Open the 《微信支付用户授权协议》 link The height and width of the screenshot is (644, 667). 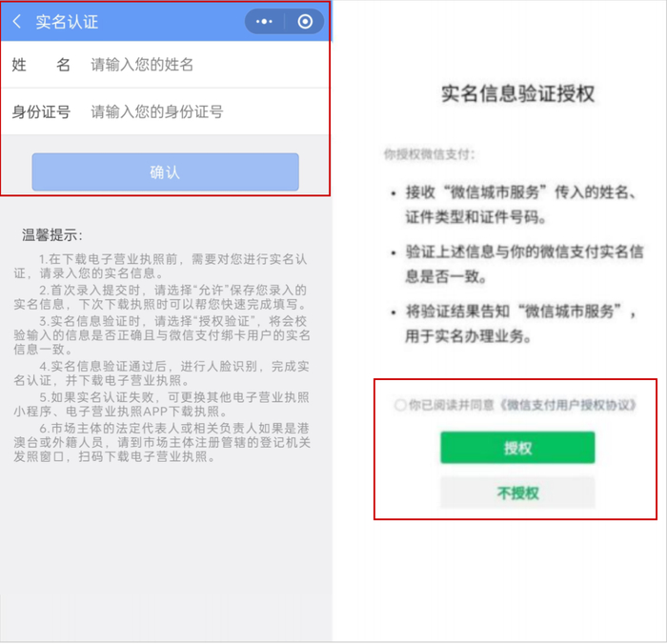coord(567,405)
